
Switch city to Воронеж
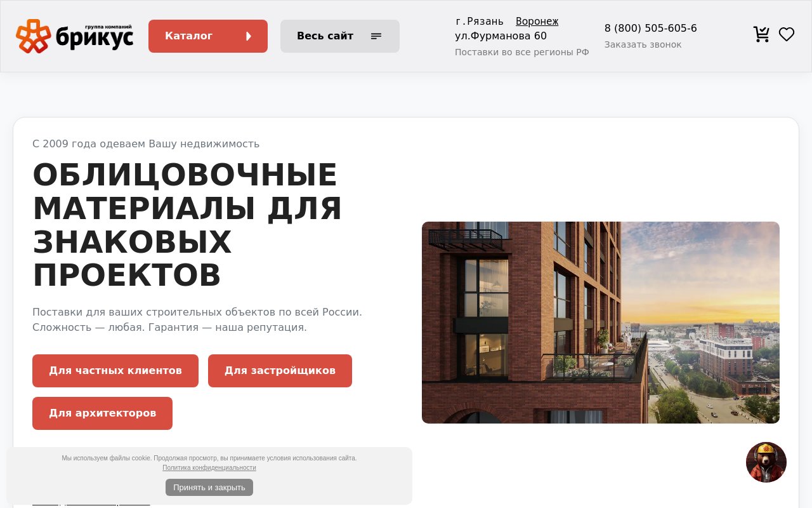pyautogui.click(x=537, y=21)
